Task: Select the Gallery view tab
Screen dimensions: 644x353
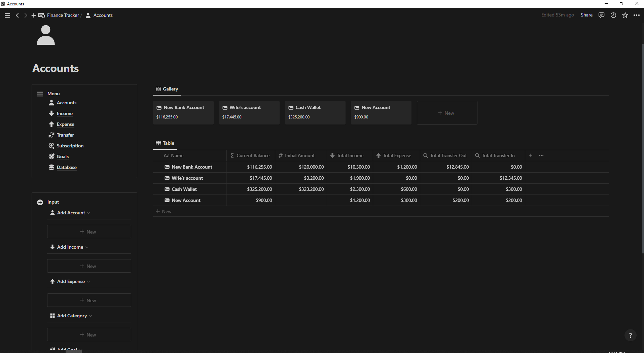Action: [x=167, y=89]
